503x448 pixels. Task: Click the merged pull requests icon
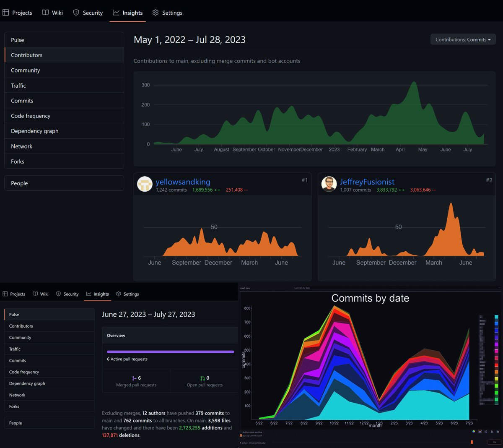134,378
